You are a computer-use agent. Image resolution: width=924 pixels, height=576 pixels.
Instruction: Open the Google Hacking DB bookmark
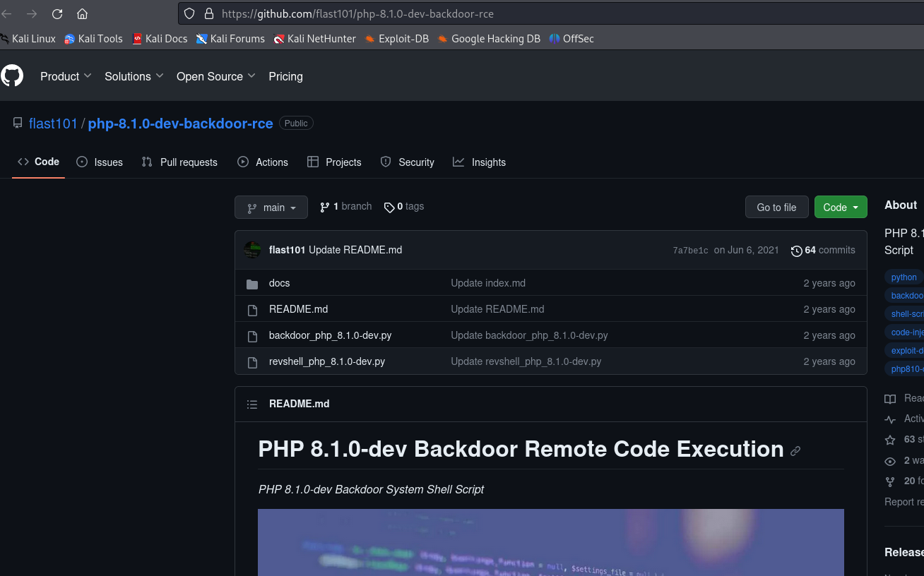[x=489, y=39]
